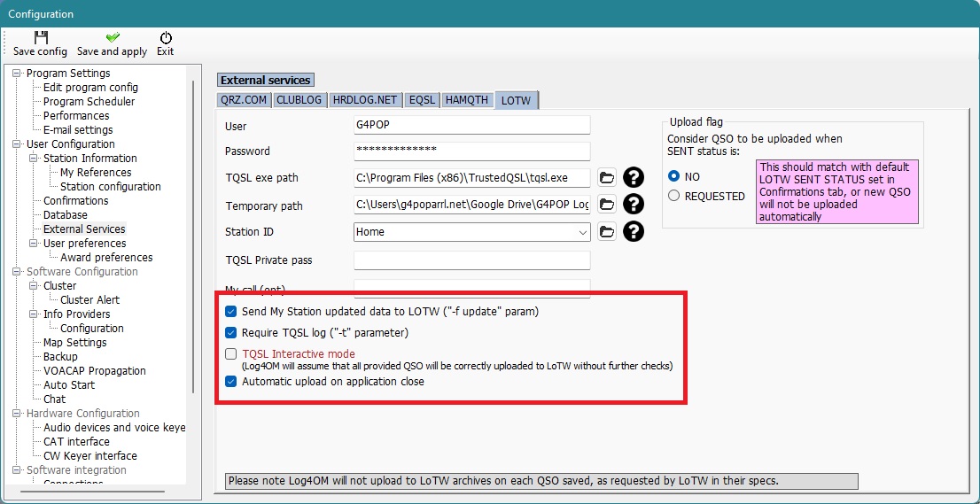Open Map Settings tree item
The image size is (980, 504).
tap(75, 342)
